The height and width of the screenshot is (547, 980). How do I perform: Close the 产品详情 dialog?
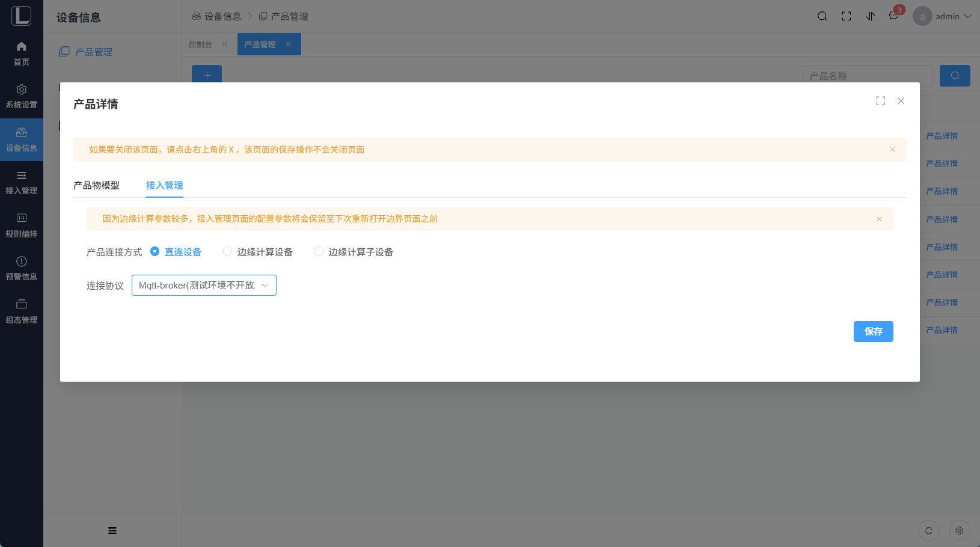901,101
